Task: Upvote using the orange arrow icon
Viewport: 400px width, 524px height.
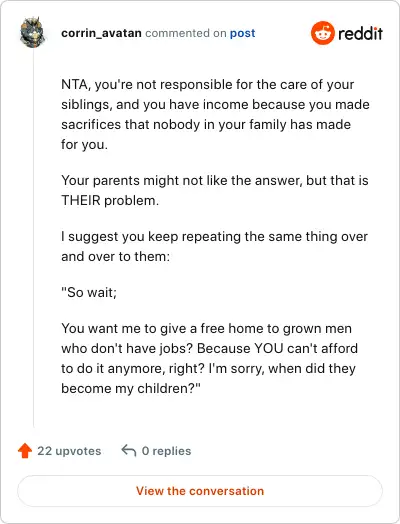Action: click(x=25, y=450)
